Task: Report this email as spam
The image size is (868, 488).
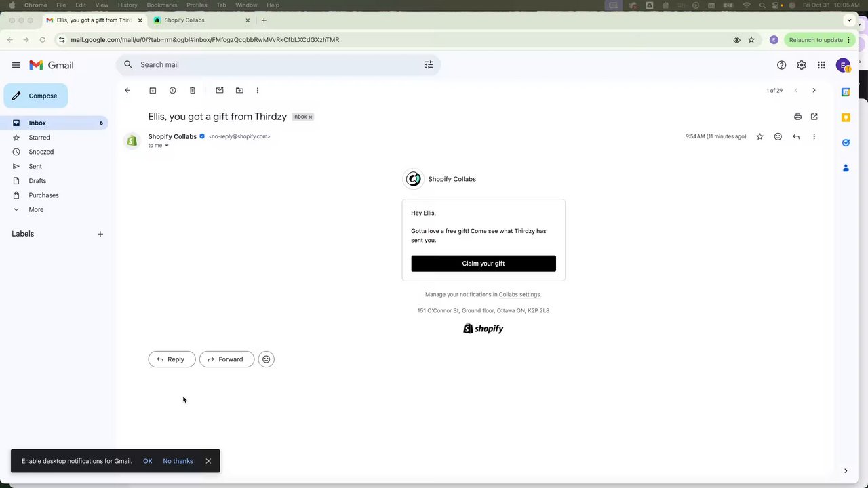Action: [172, 90]
